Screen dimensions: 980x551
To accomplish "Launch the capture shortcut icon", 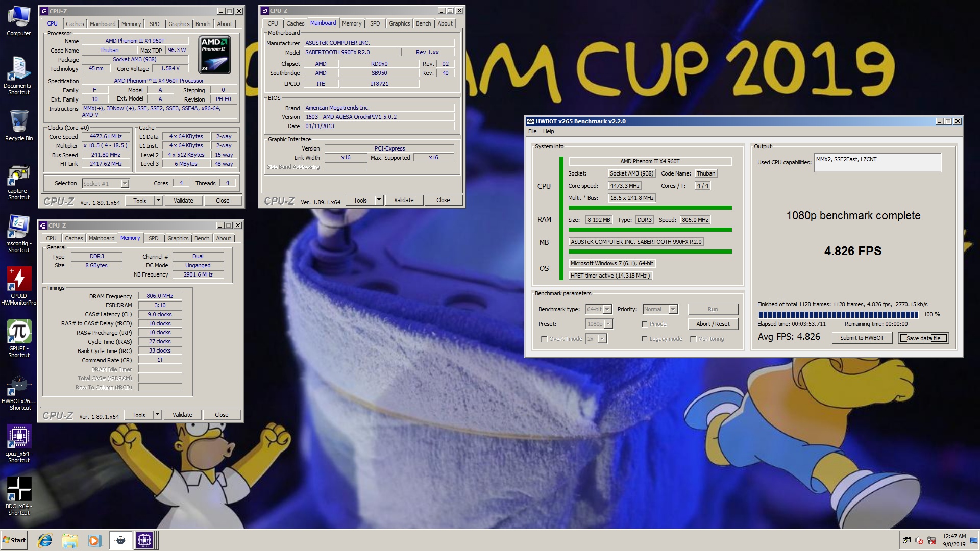I will (x=19, y=182).
